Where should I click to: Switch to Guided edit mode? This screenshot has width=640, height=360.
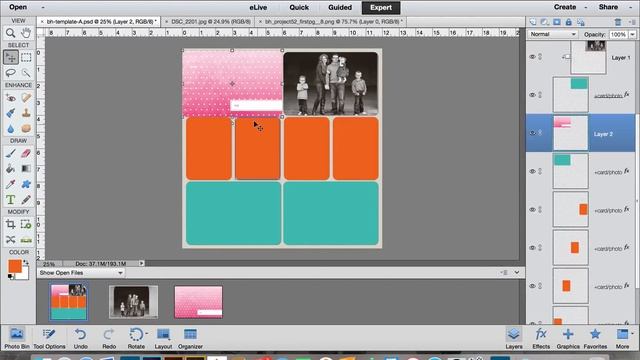340,7
